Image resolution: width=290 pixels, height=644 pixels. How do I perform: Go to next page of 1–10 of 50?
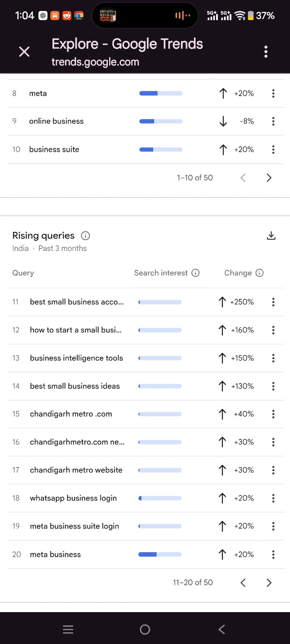(269, 178)
